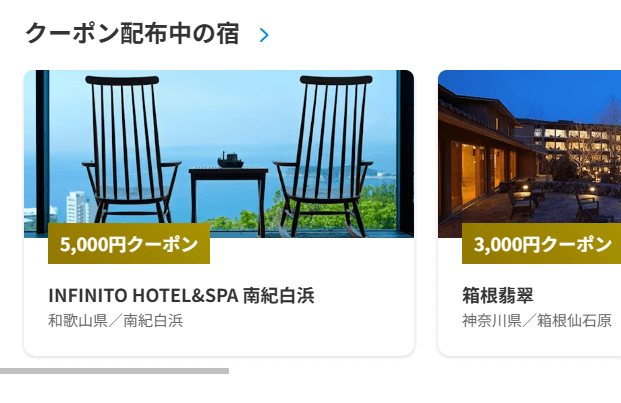Click the 和歌山県／南紀白浜 location text
This screenshot has width=621, height=403.
(116, 321)
